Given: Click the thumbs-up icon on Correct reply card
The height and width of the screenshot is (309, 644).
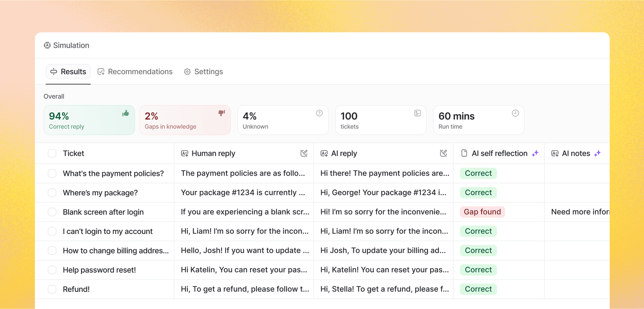Looking at the screenshot, I should pyautogui.click(x=125, y=113).
